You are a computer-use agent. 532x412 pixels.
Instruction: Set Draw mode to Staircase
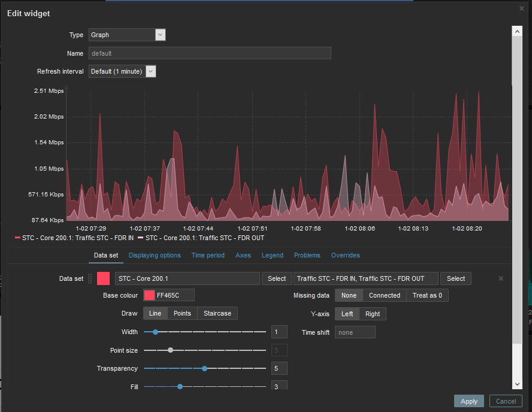tap(218, 313)
